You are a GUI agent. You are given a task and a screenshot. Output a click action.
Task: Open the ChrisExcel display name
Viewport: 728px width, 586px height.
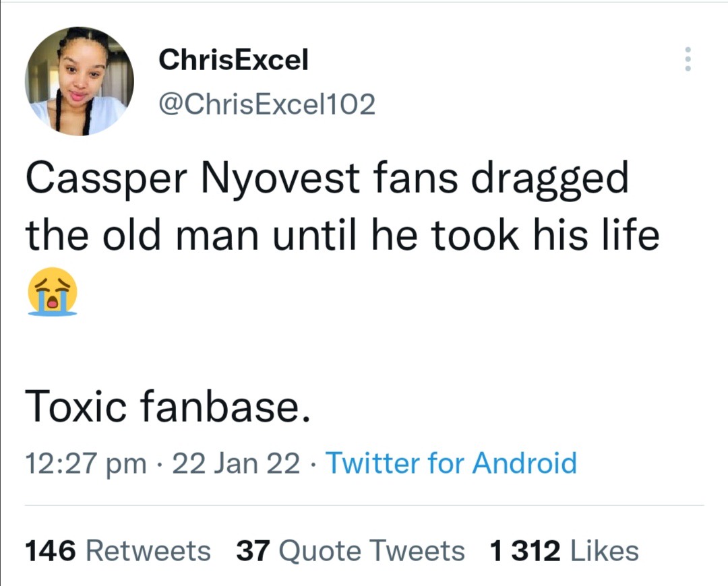(x=233, y=60)
